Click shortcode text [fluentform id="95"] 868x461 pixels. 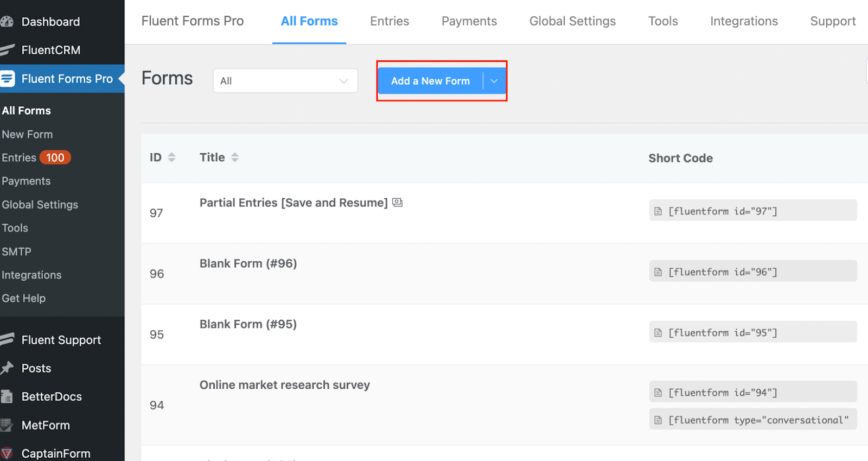[723, 333]
